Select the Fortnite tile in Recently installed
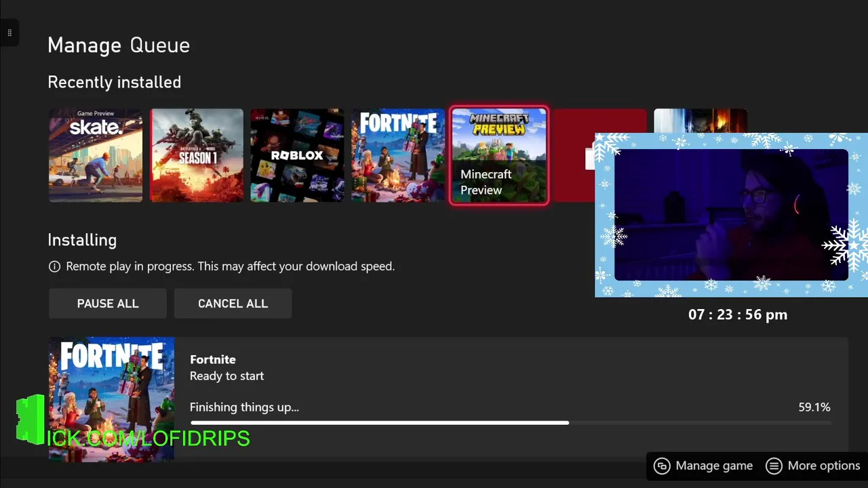Screen dimensions: 868x488 click(x=398, y=155)
